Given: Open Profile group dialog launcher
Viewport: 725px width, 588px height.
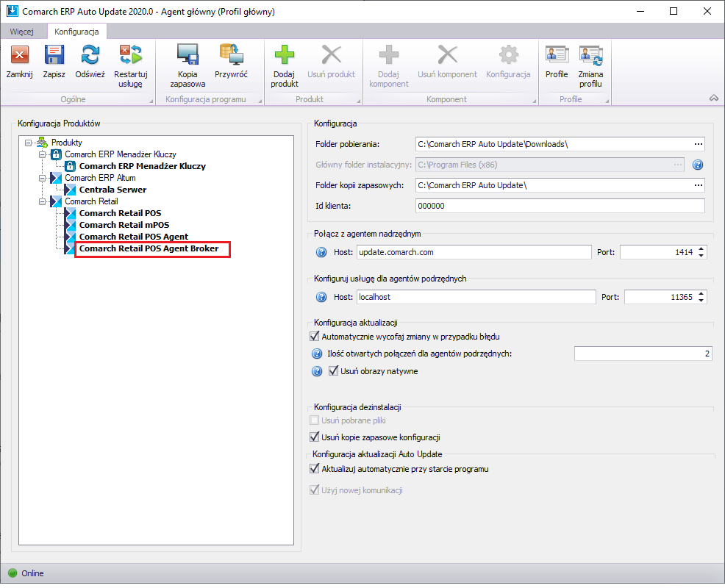Looking at the screenshot, I should click(607, 101).
